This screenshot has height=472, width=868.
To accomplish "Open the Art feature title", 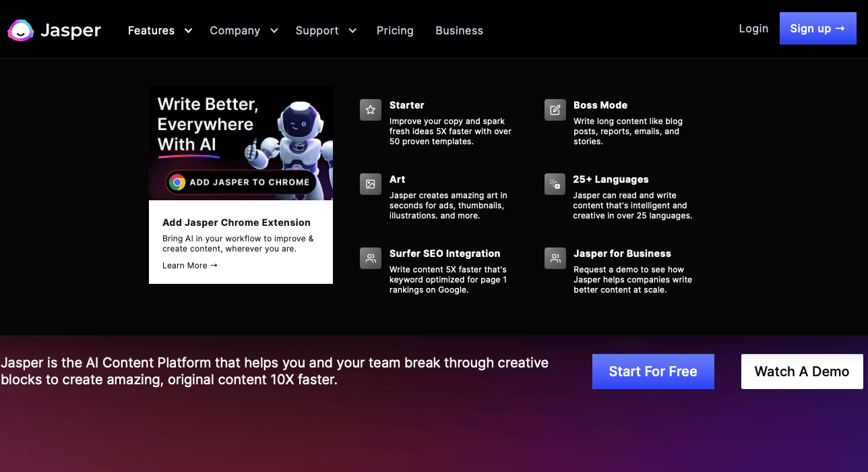I will (x=398, y=179).
